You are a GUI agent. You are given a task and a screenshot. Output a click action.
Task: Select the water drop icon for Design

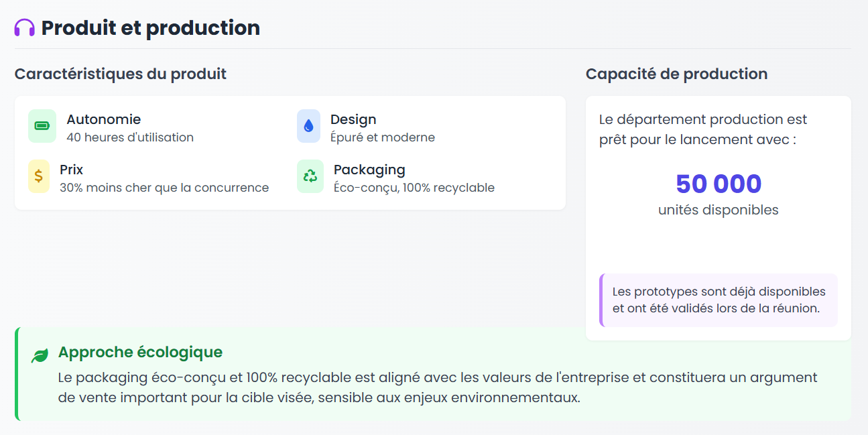[x=308, y=126]
